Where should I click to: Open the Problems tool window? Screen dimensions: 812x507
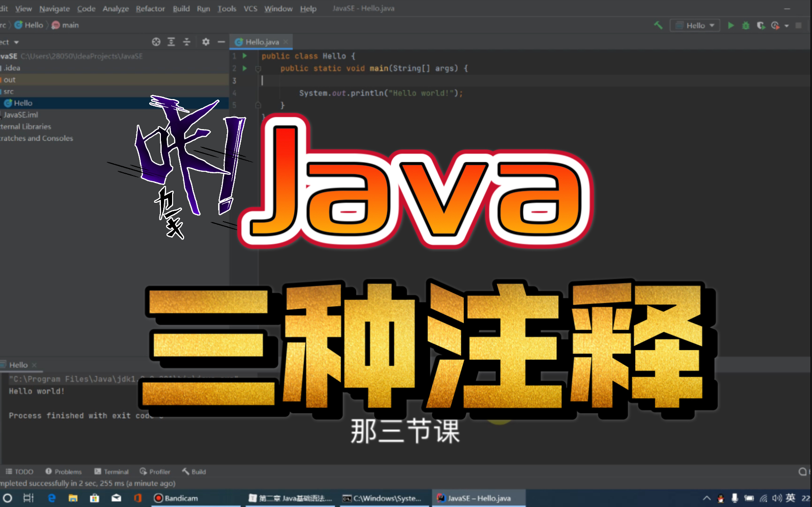(x=63, y=471)
